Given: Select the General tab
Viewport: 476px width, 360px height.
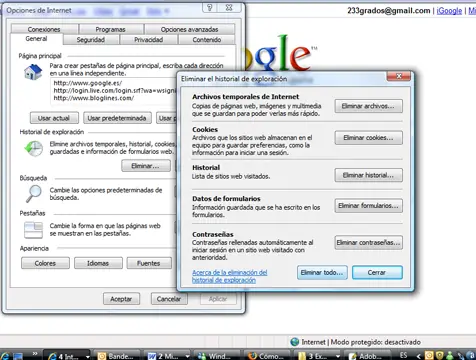Looking at the screenshot, I should [x=36, y=39].
